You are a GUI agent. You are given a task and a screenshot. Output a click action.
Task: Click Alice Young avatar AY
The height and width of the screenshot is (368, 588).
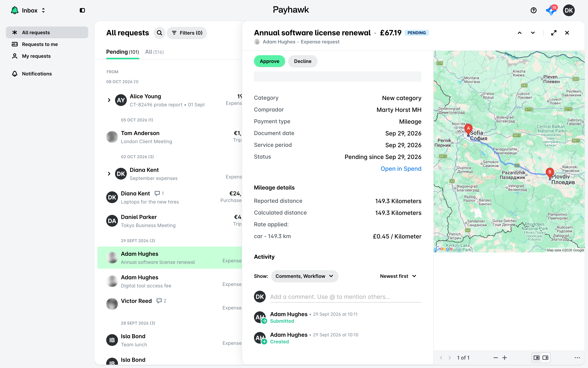[121, 100]
